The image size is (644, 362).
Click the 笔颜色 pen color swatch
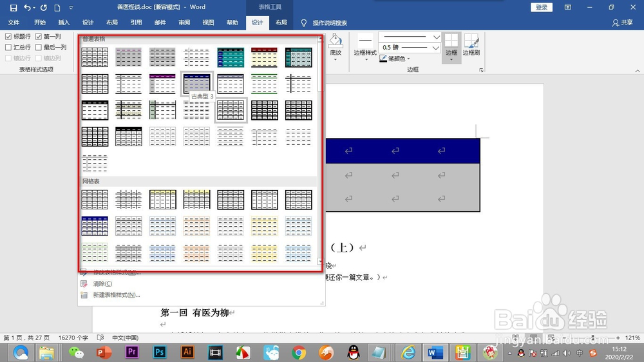tap(383, 59)
